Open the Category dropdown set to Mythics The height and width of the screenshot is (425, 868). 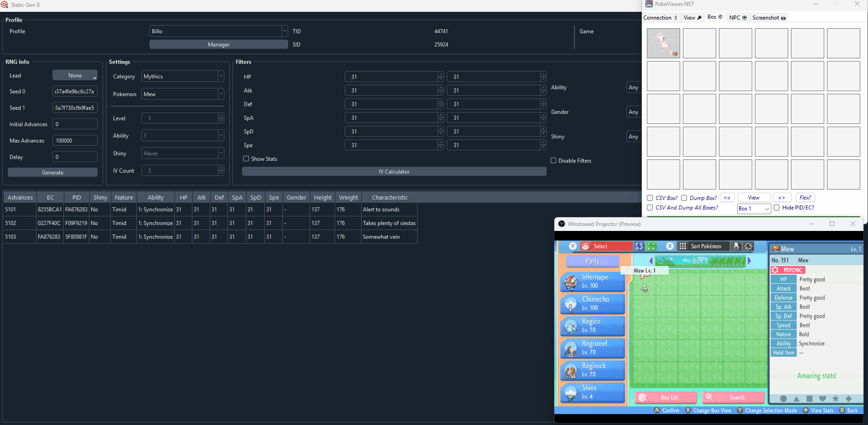[x=182, y=76]
